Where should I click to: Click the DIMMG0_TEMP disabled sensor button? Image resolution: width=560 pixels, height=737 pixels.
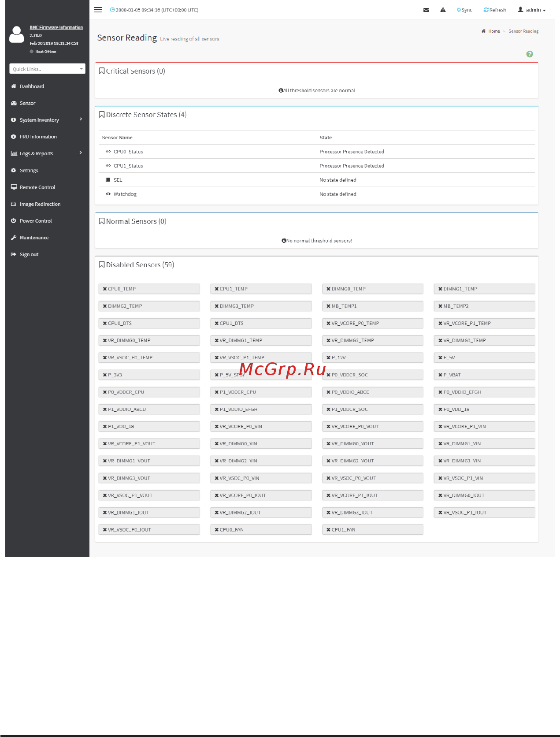[x=373, y=289]
